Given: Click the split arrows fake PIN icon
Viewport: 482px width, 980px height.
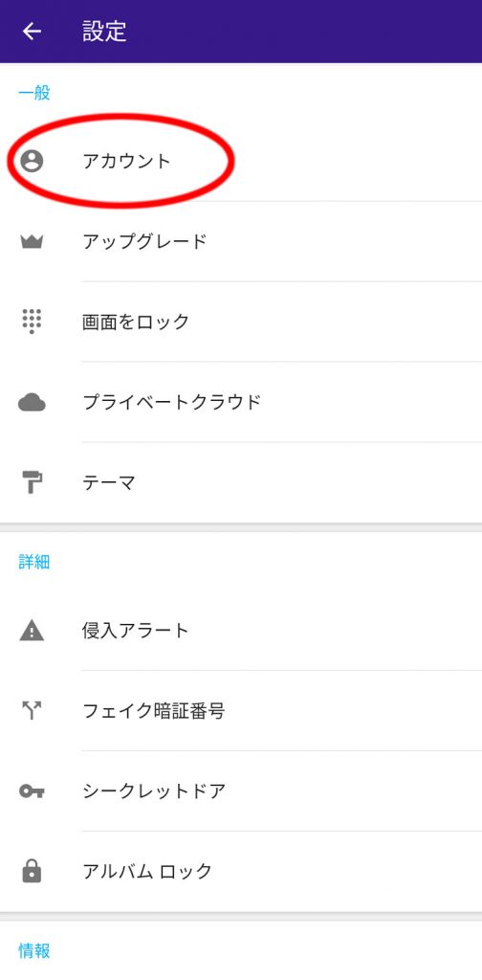Looking at the screenshot, I should tap(32, 711).
